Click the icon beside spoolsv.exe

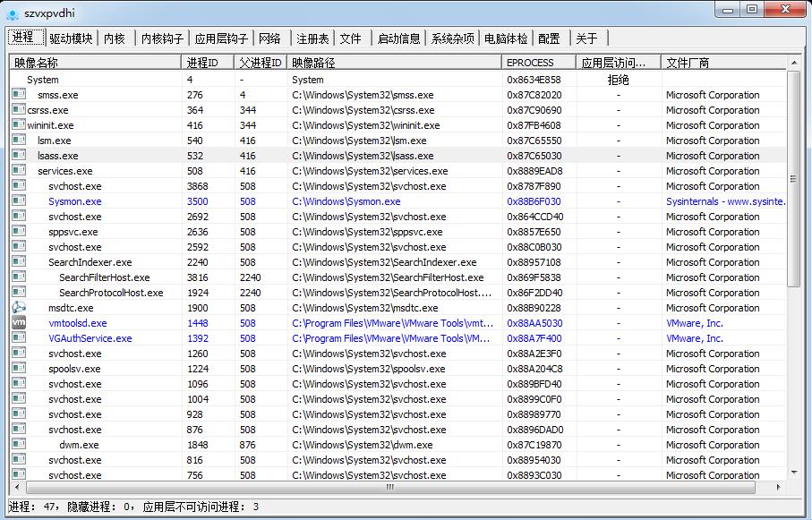click(19, 369)
